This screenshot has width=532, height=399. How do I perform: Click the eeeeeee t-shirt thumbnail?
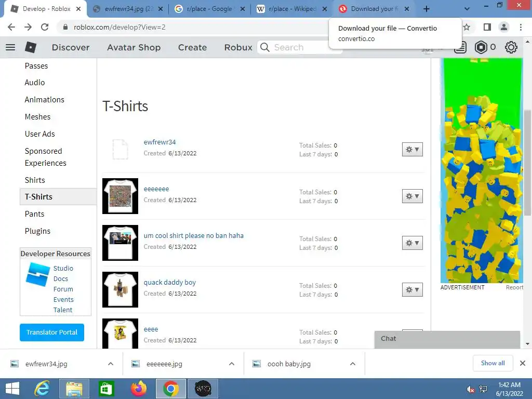(120, 196)
